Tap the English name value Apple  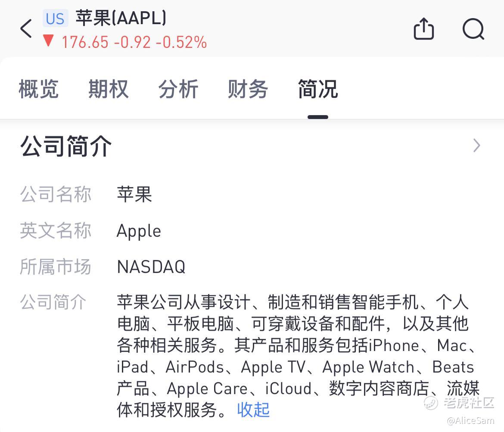tap(139, 231)
